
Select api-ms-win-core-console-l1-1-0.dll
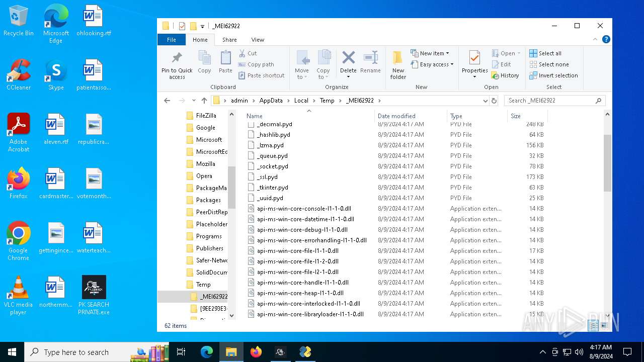304,209
